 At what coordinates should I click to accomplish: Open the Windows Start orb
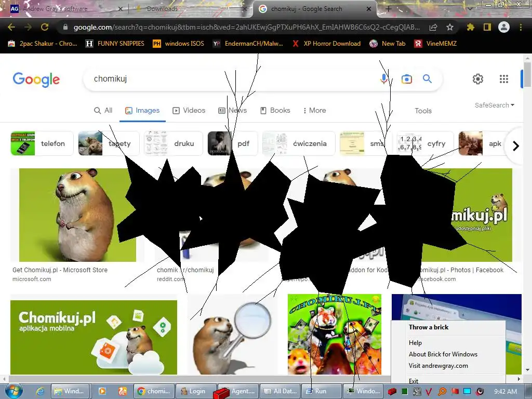[14, 391]
